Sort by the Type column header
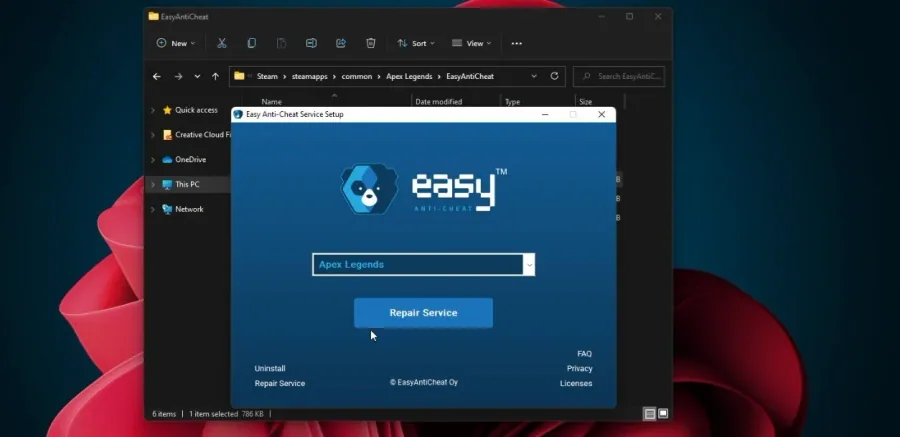 tap(512, 102)
